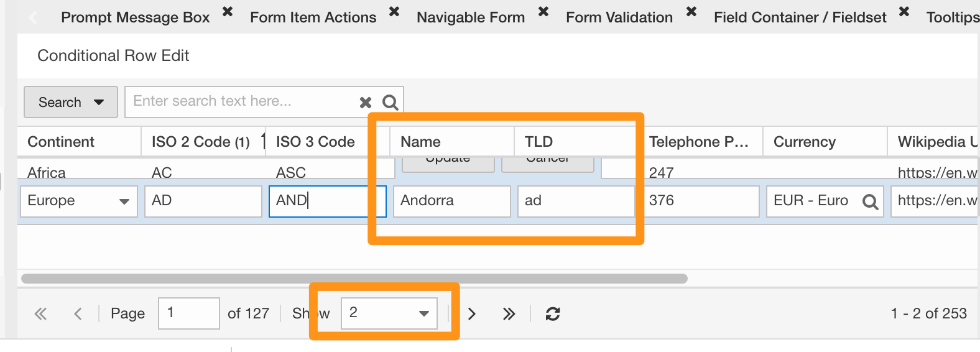980x352 pixels.
Task: Sort by ISO 2 Code column header
Action: [x=203, y=142]
